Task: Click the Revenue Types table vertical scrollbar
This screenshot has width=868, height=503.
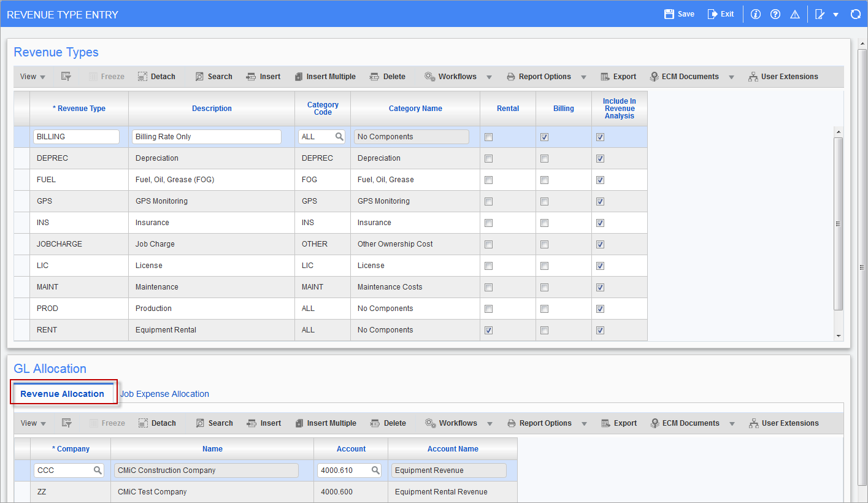Action: coord(839,223)
